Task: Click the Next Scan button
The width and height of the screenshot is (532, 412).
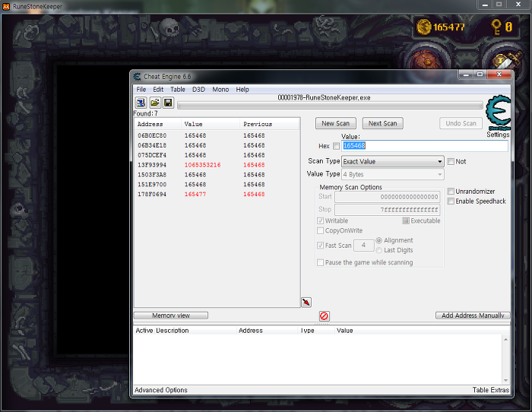Action: tap(383, 124)
